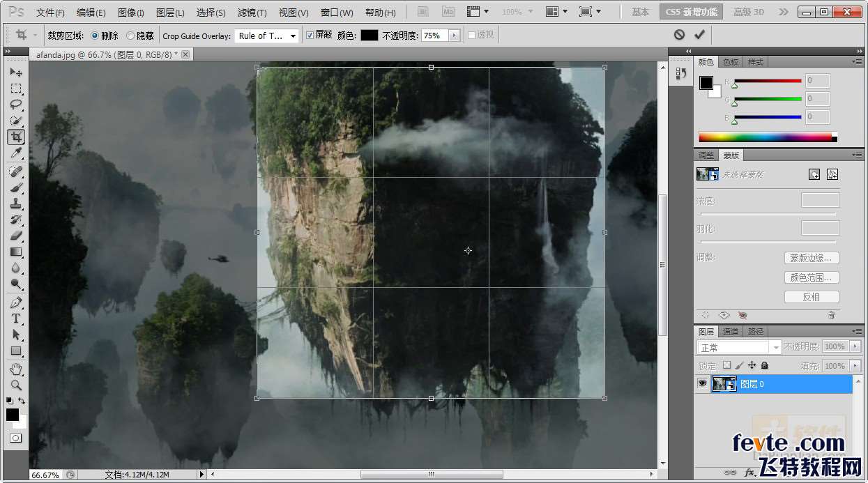This screenshot has height=483, width=868.
Task: Open the Crop Guide Overlay dropdown
Action: click(268, 36)
